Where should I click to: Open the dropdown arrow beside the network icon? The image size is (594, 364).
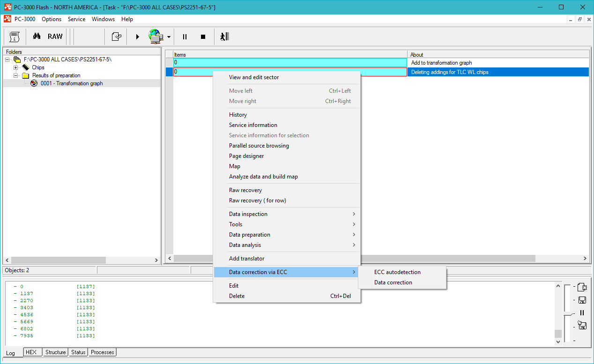[x=169, y=37]
